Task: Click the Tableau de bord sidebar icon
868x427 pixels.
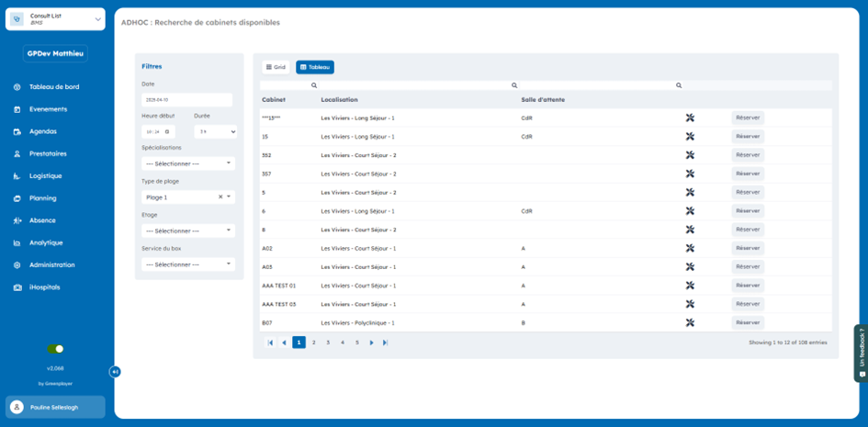Action: coord(17,87)
